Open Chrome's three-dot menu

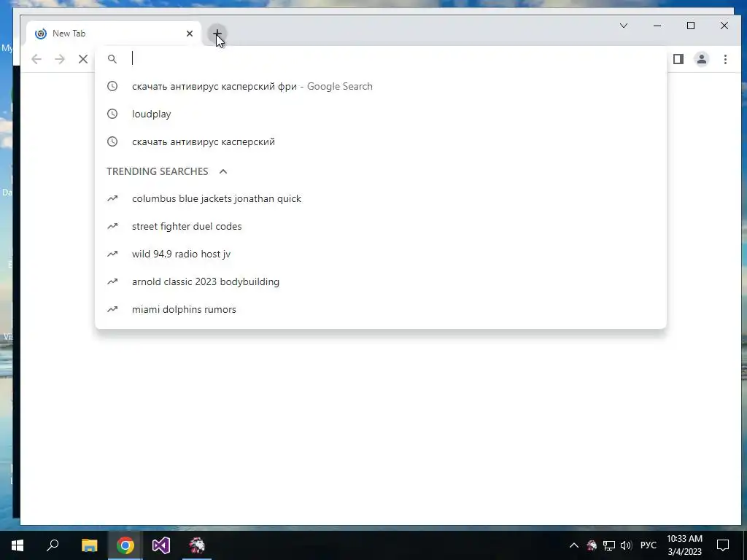tap(725, 59)
